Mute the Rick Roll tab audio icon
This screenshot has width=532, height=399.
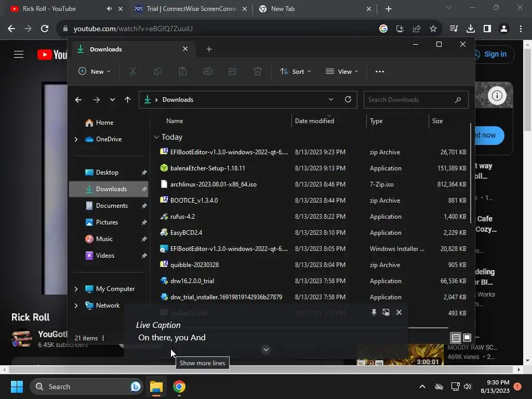[109, 9]
